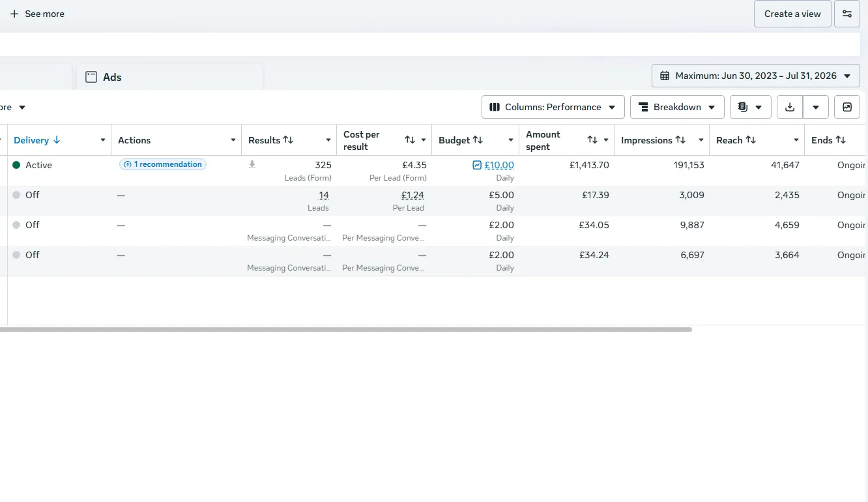Open Delivery column options caret
The image size is (868, 502).
click(x=102, y=140)
